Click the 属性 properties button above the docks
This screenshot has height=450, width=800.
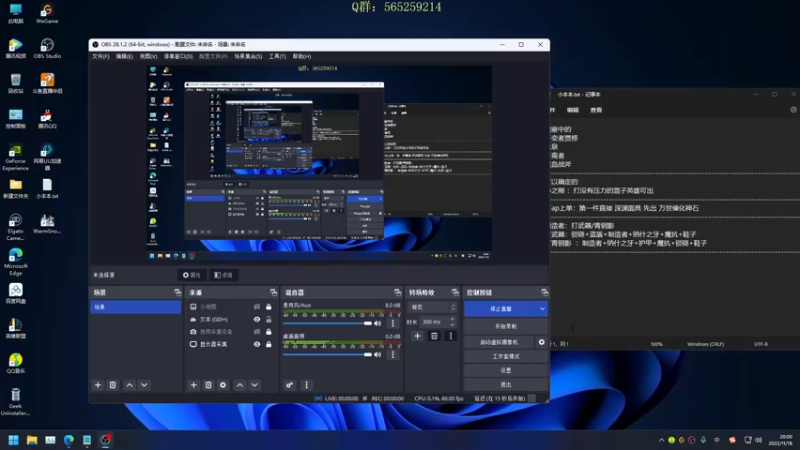tap(192, 275)
